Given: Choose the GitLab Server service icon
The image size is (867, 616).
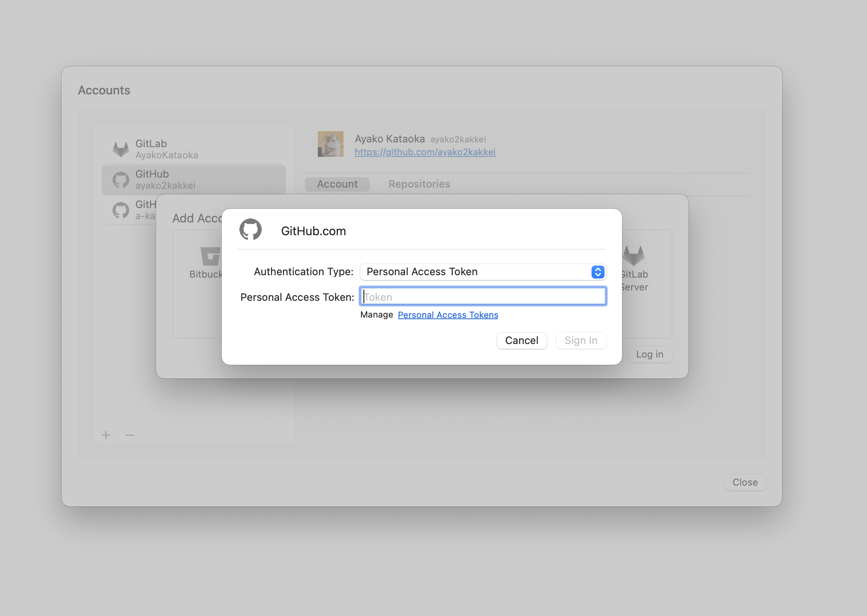Looking at the screenshot, I should tap(634, 256).
